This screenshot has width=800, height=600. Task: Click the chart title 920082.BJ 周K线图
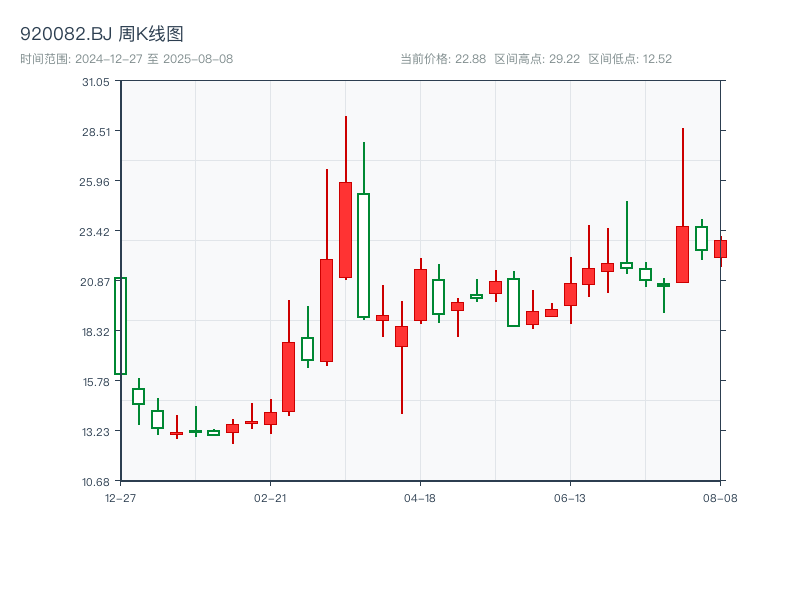click(102, 34)
